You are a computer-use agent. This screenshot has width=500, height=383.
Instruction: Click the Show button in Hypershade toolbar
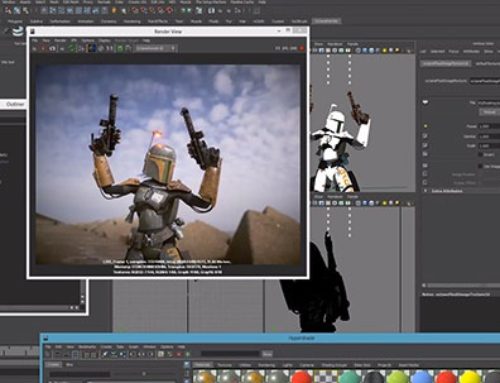267,354
